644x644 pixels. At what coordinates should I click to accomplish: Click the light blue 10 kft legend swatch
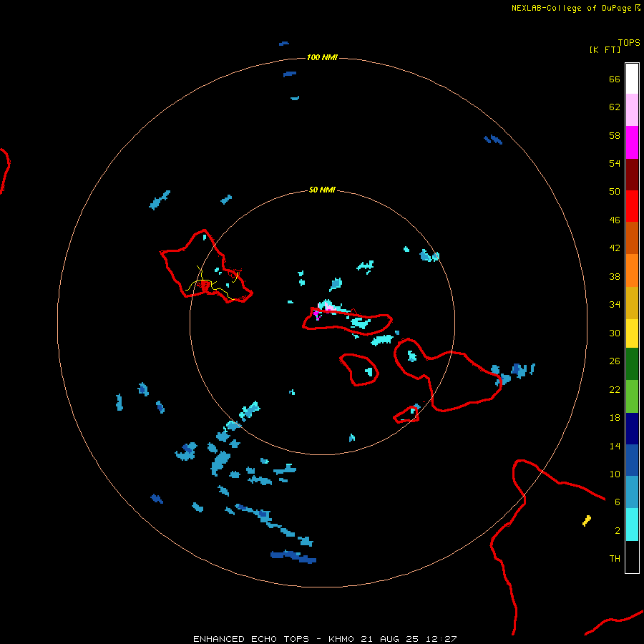pos(632,492)
